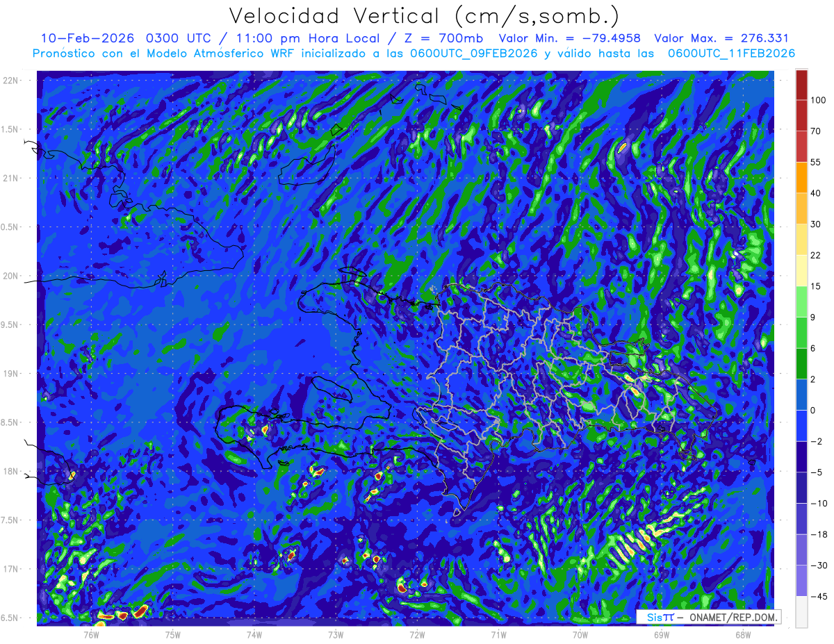Image resolution: width=834 pixels, height=644 pixels.
Task: Click the "19N" latitude label
Action: click(11, 374)
